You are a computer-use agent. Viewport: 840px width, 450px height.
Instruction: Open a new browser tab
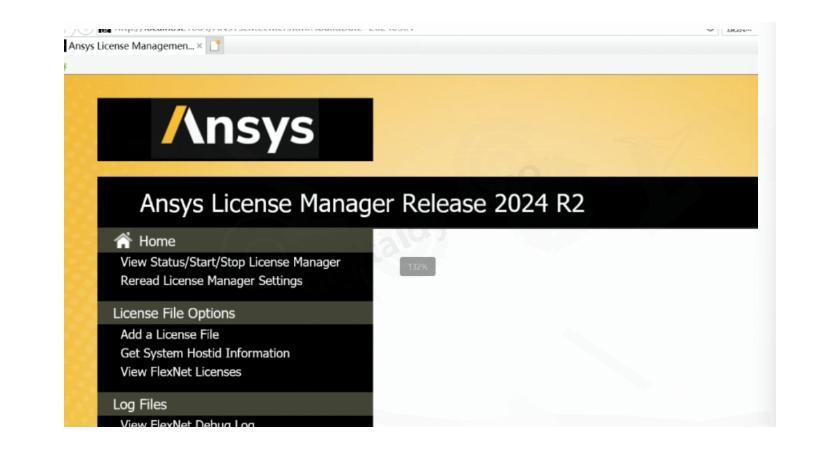[215, 46]
